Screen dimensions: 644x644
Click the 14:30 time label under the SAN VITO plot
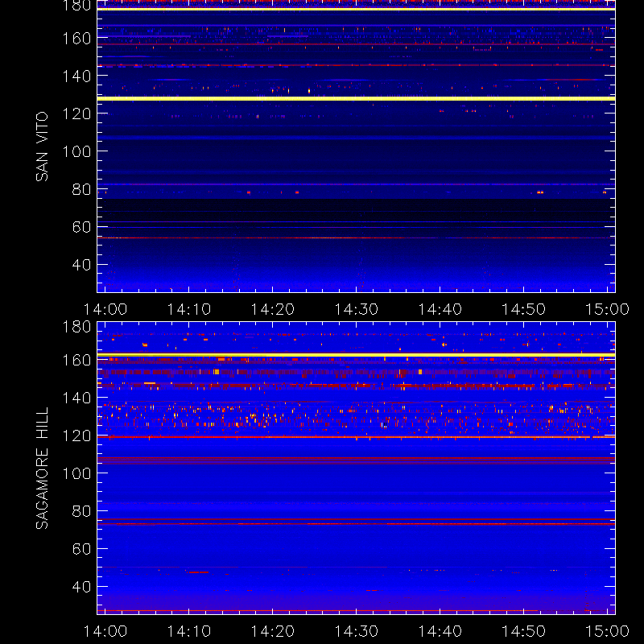click(356, 309)
